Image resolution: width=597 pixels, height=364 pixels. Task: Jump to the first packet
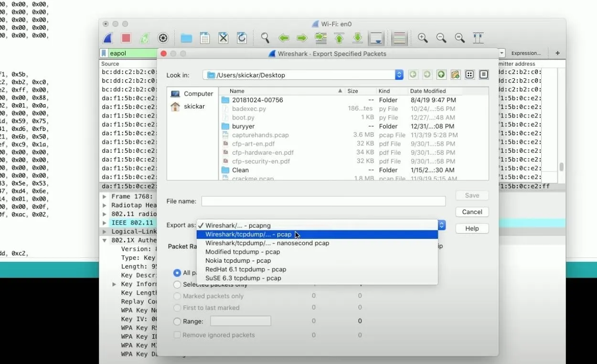[x=339, y=38]
